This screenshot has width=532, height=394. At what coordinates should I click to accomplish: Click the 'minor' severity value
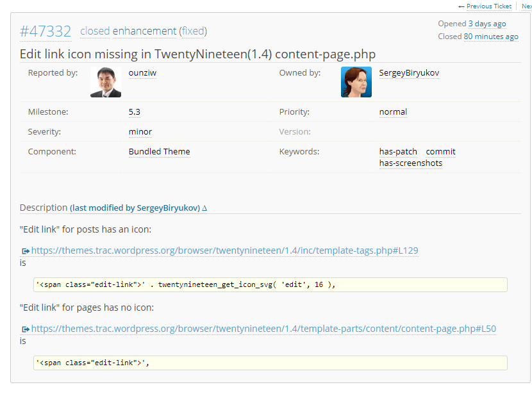click(140, 132)
